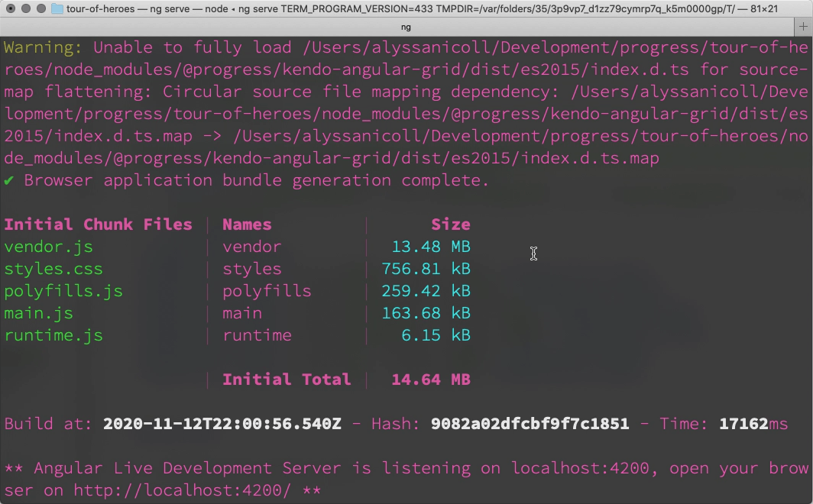Click the build time '17162ms'
Image resolution: width=813 pixels, height=504 pixels.
(753, 424)
